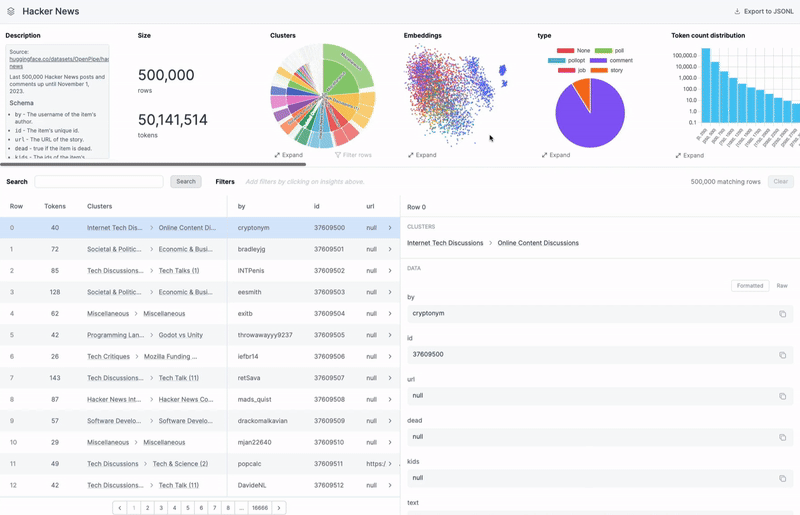
Task: Click the pagination ellipsis button
Action: 241,508
